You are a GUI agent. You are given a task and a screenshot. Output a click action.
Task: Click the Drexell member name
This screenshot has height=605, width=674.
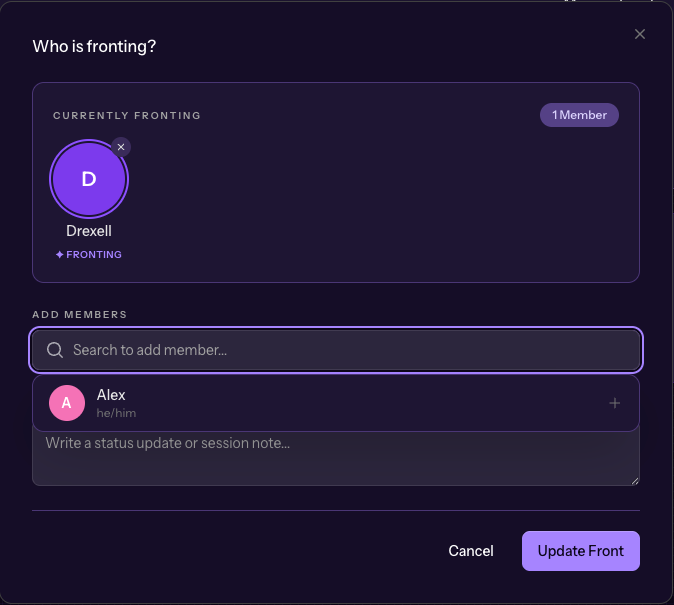(x=89, y=231)
